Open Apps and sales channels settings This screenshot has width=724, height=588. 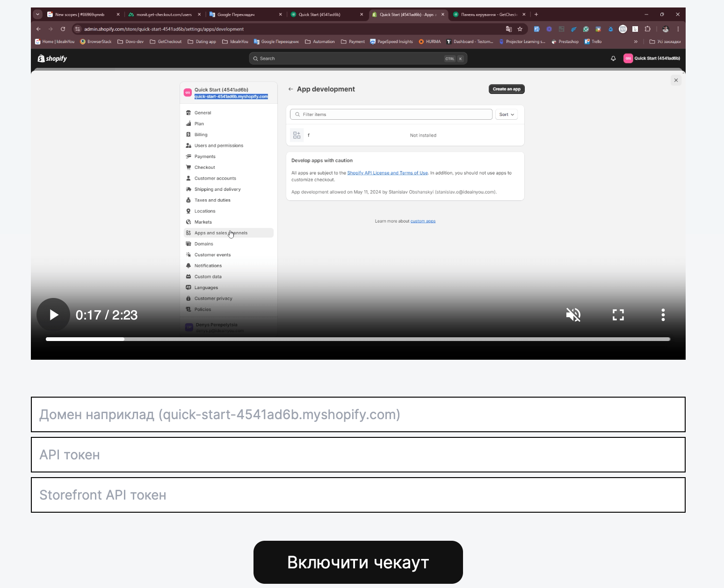(229, 233)
